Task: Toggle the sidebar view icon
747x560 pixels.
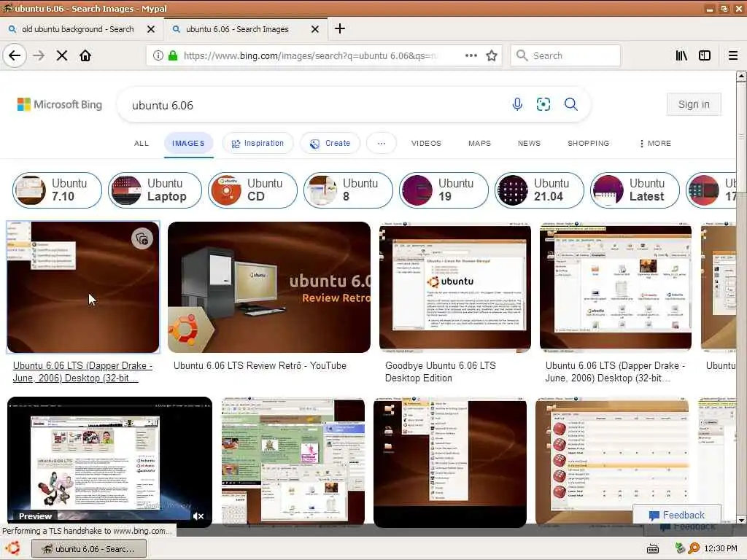Action: click(705, 55)
